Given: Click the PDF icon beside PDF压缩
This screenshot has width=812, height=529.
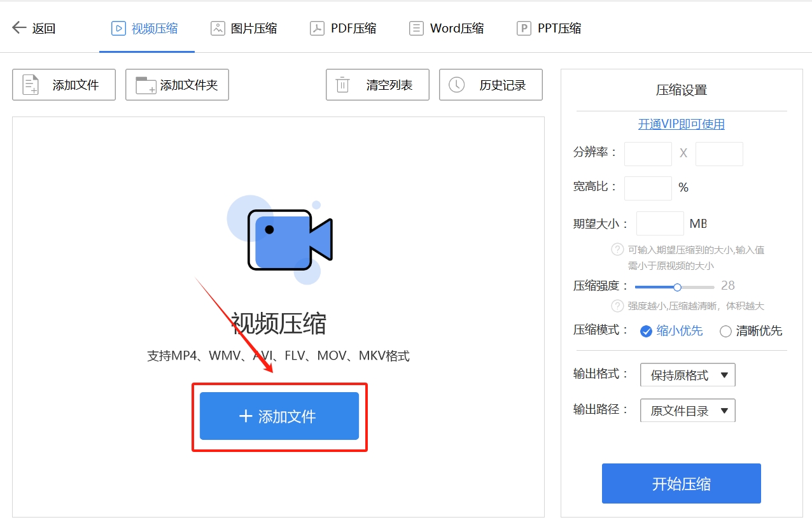Looking at the screenshot, I should (318, 27).
